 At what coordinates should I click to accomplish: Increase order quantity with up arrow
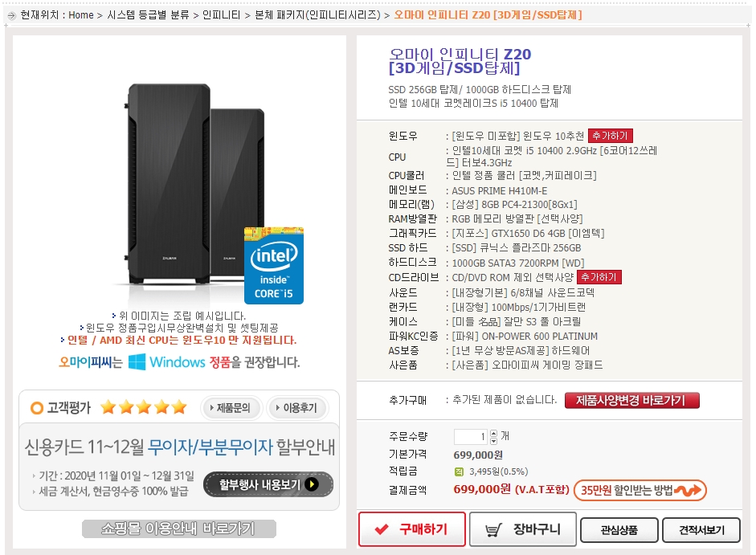494,434
